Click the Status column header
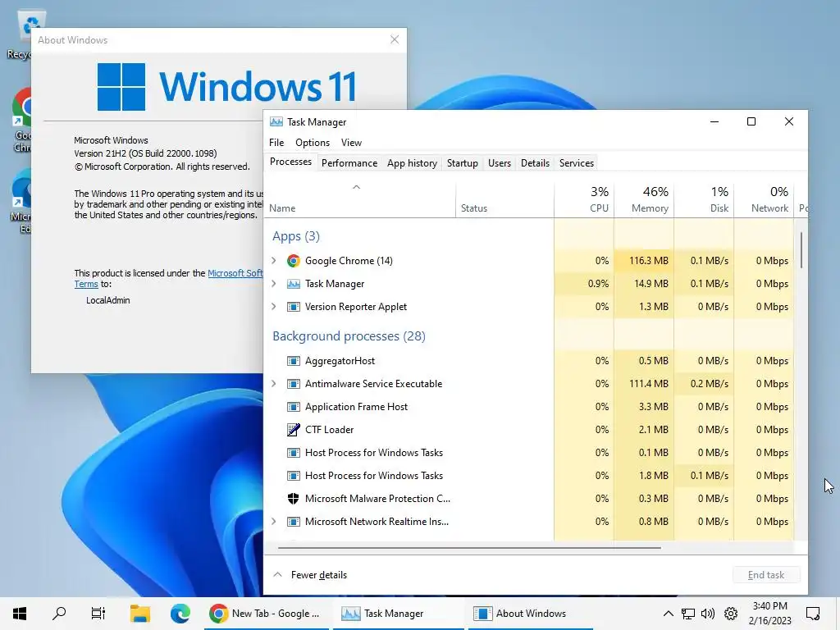 click(x=504, y=200)
